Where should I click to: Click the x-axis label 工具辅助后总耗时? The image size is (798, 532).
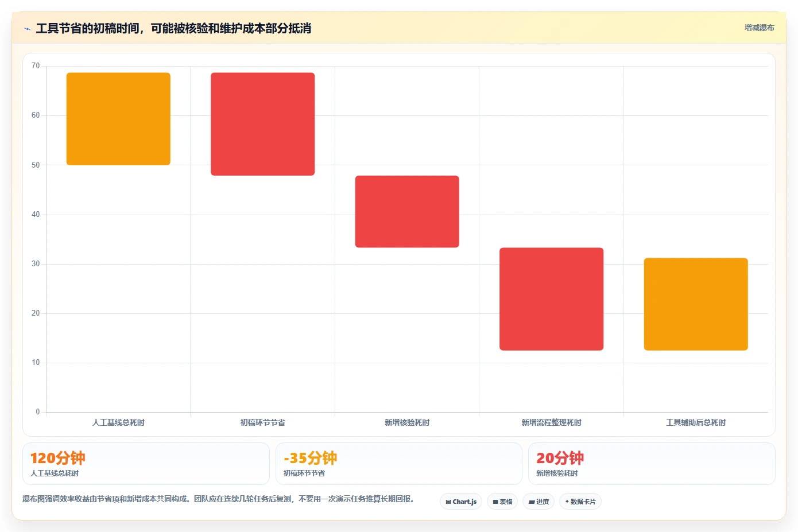click(696, 422)
